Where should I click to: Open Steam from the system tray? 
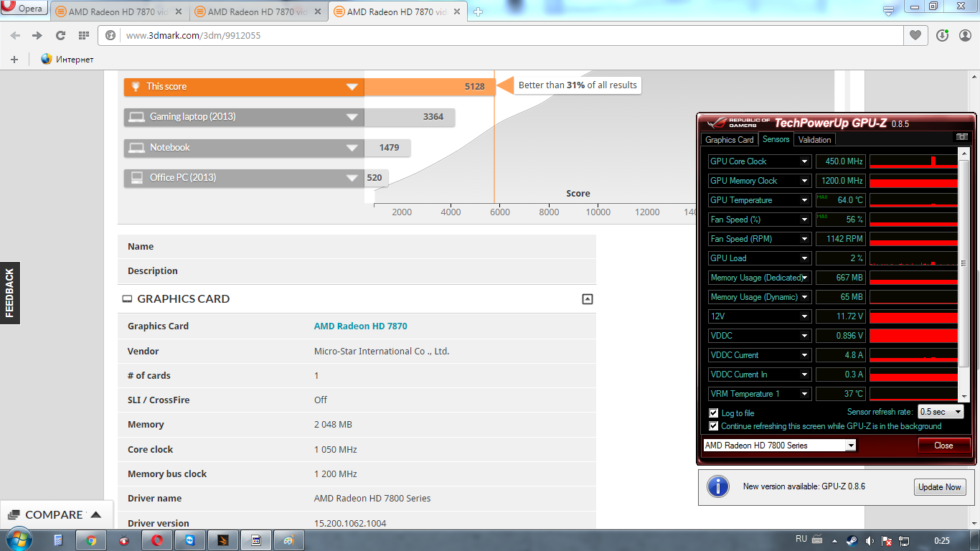click(x=852, y=540)
